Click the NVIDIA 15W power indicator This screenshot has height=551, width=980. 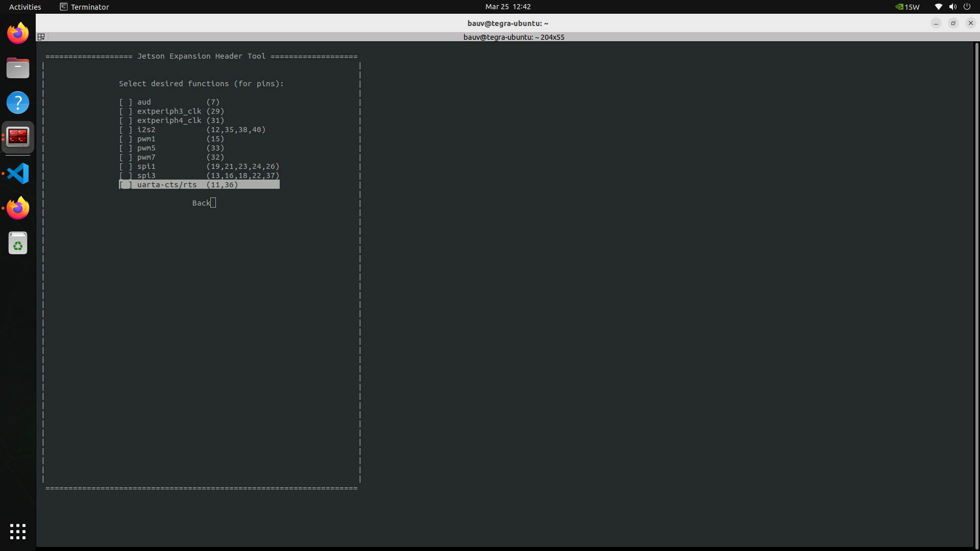point(908,7)
